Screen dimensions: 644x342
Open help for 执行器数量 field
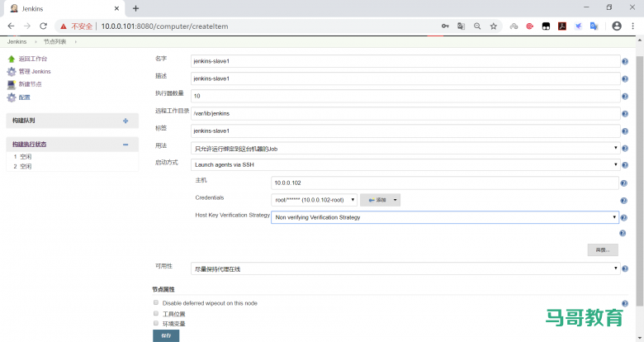coord(625,96)
